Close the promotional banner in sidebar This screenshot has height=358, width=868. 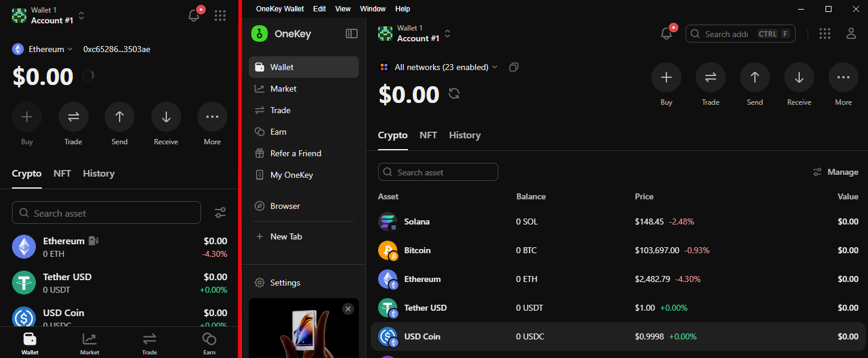click(348, 309)
